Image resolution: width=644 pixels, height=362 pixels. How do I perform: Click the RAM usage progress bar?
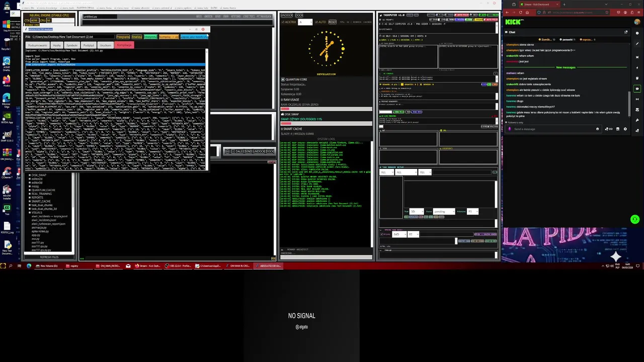pyautogui.click(x=326, y=108)
